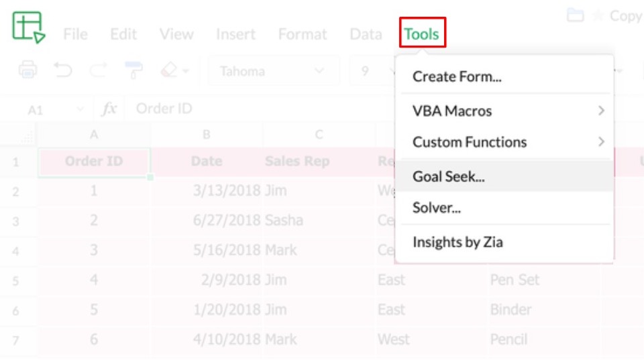Click the favorite star icon
The image size is (644, 360).
596,15
